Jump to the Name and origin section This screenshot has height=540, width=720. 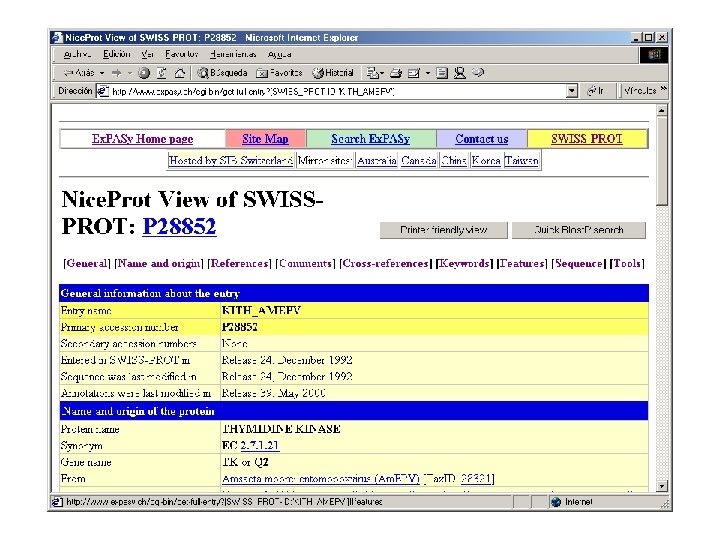159,264
